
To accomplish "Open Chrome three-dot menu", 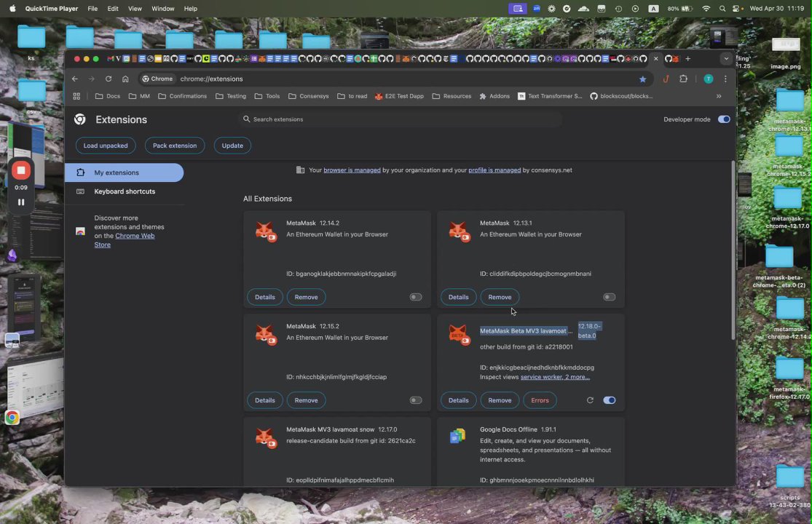I will click(x=725, y=79).
